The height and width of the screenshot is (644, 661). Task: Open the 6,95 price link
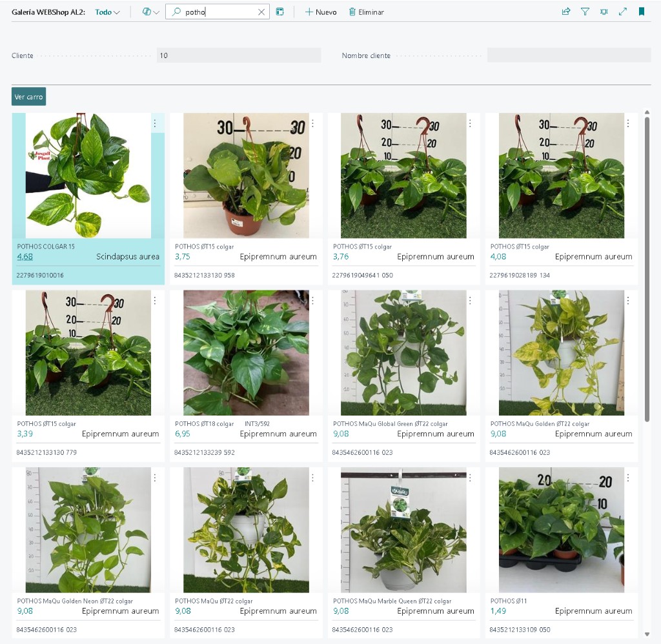pyautogui.click(x=183, y=434)
